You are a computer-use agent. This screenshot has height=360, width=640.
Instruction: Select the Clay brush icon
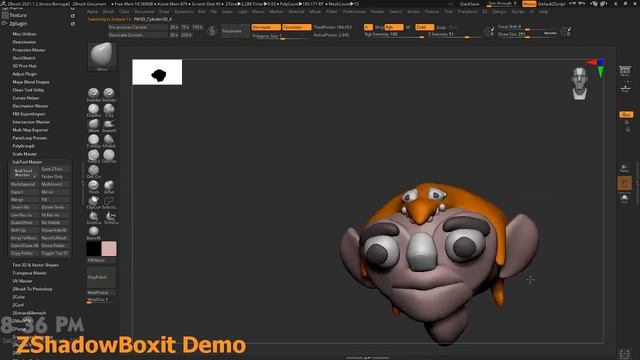[x=109, y=109]
